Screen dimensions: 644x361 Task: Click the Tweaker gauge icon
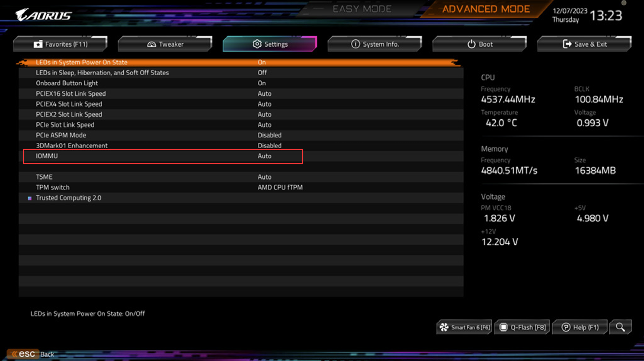point(151,44)
